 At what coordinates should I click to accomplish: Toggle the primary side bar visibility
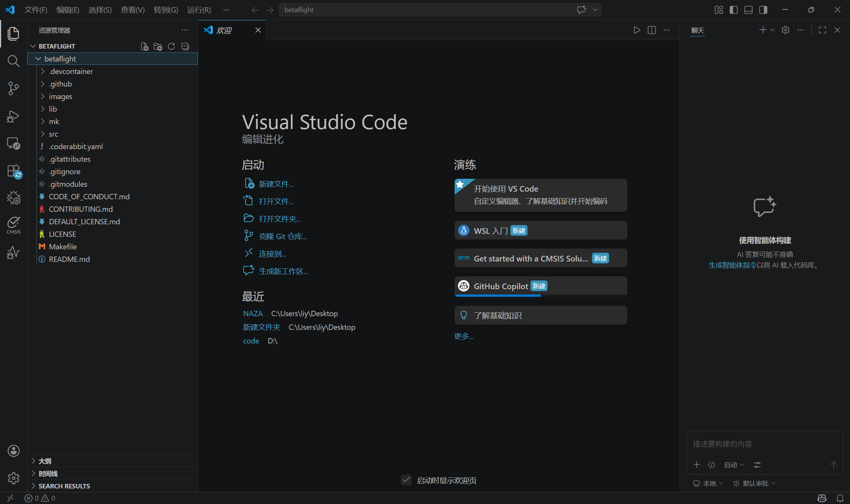point(734,10)
